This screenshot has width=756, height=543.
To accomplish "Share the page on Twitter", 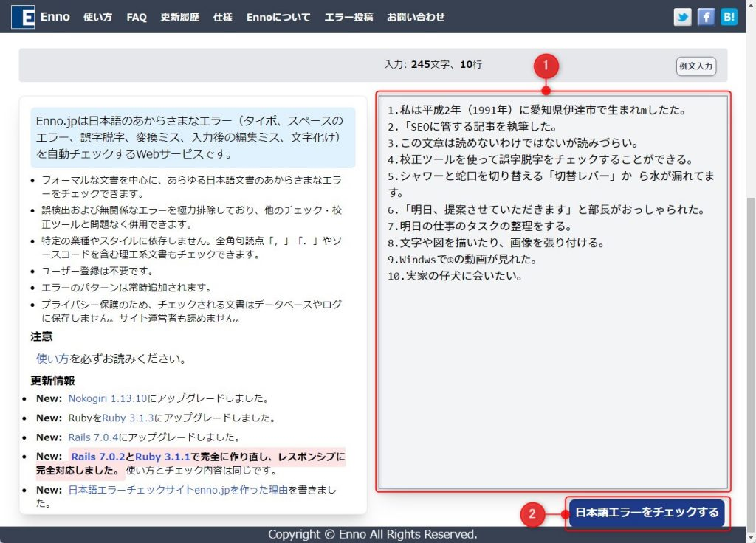I will tap(682, 17).
